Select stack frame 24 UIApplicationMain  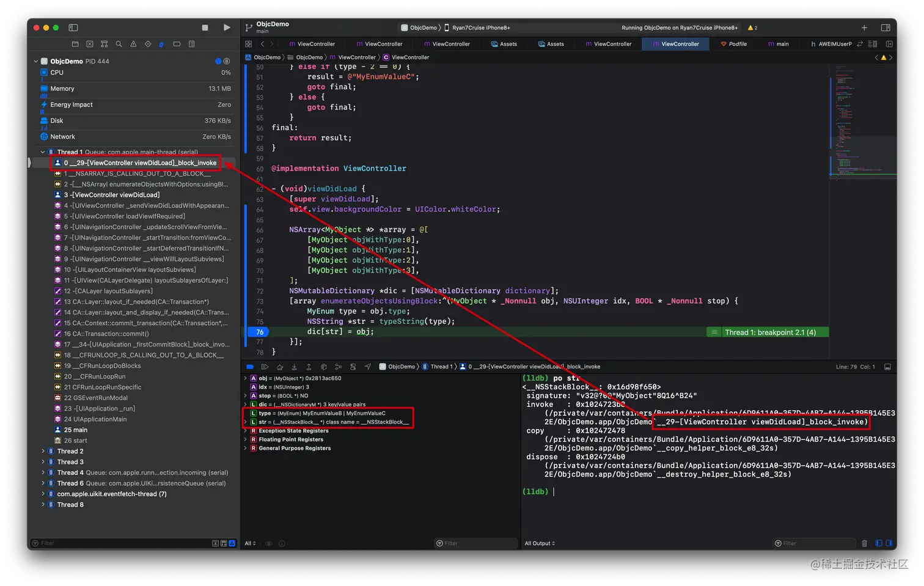pos(95,419)
